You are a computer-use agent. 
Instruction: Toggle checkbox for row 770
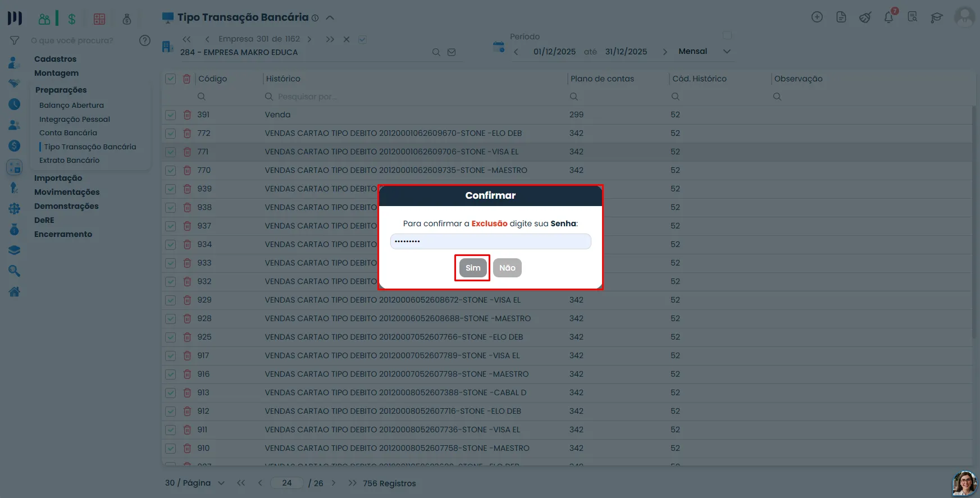pos(171,170)
